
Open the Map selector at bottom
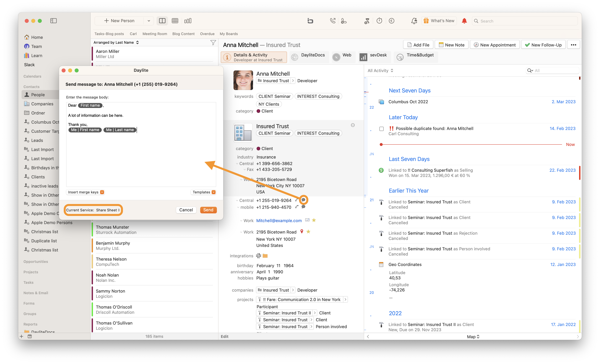[473, 336]
